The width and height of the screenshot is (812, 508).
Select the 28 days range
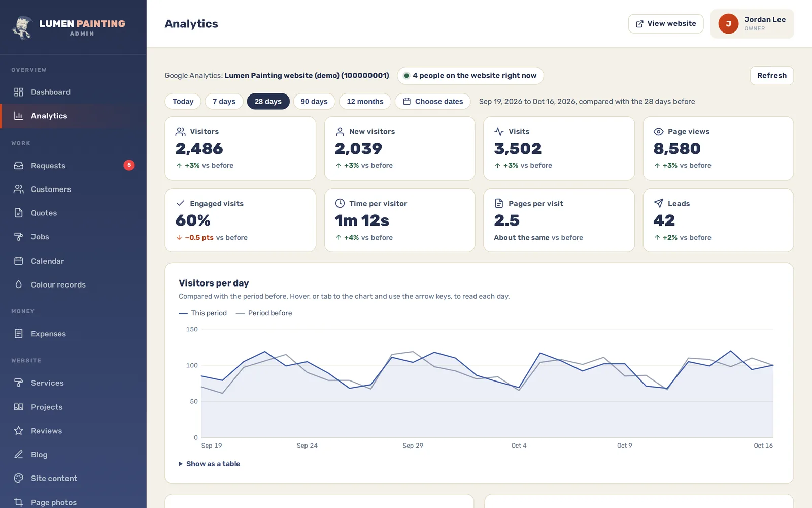(x=268, y=101)
